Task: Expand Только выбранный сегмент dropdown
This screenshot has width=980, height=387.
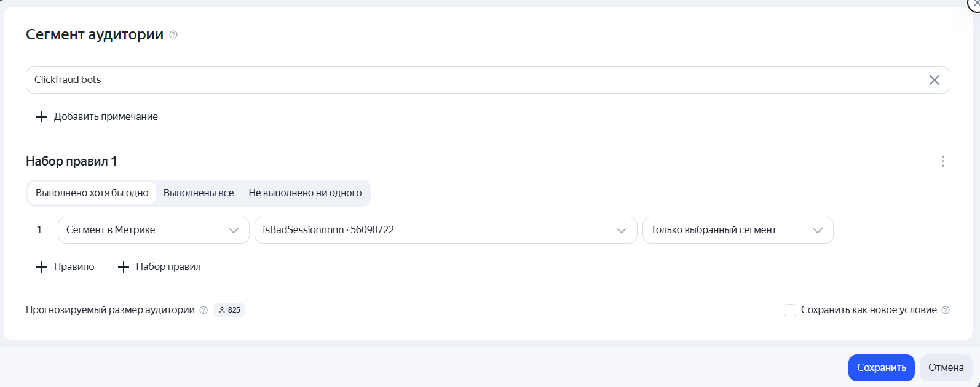Action: tap(738, 230)
